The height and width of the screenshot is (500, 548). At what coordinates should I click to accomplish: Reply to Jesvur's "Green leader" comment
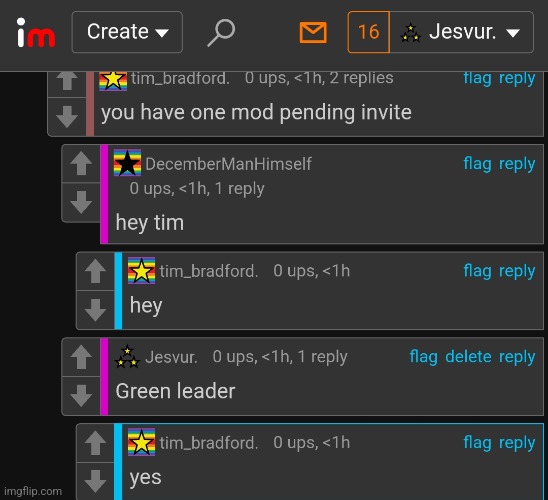(517, 357)
